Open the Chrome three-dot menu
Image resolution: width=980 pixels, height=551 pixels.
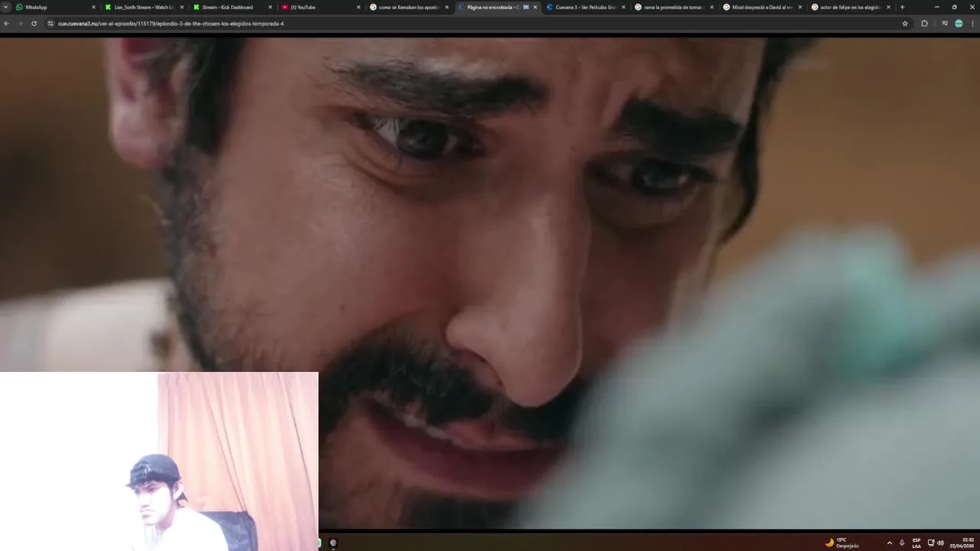pos(972,24)
